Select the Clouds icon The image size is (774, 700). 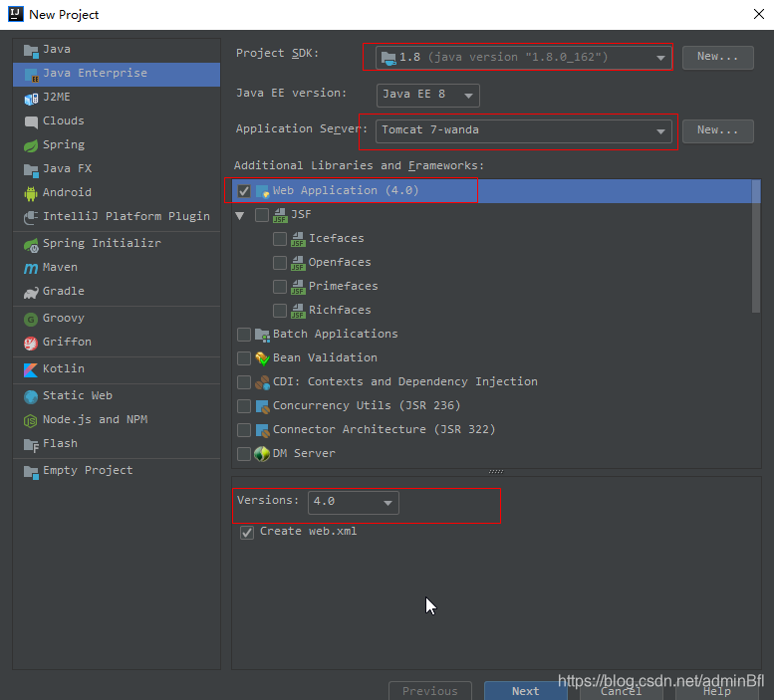pos(31,121)
